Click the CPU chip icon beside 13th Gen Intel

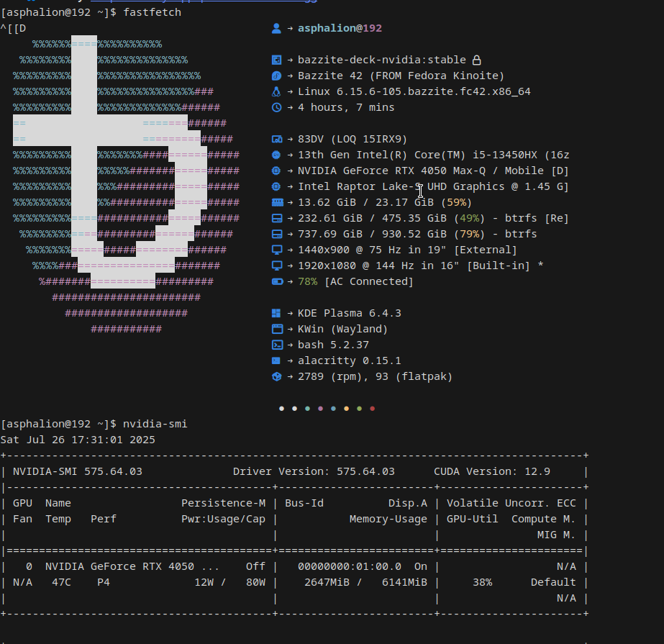pyautogui.click(x=276, y=155)
